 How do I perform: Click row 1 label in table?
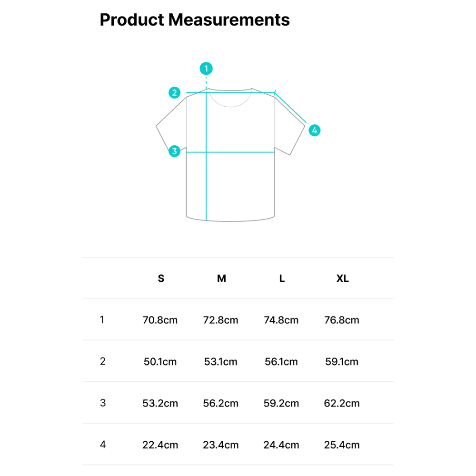click(x=102, y=320)
